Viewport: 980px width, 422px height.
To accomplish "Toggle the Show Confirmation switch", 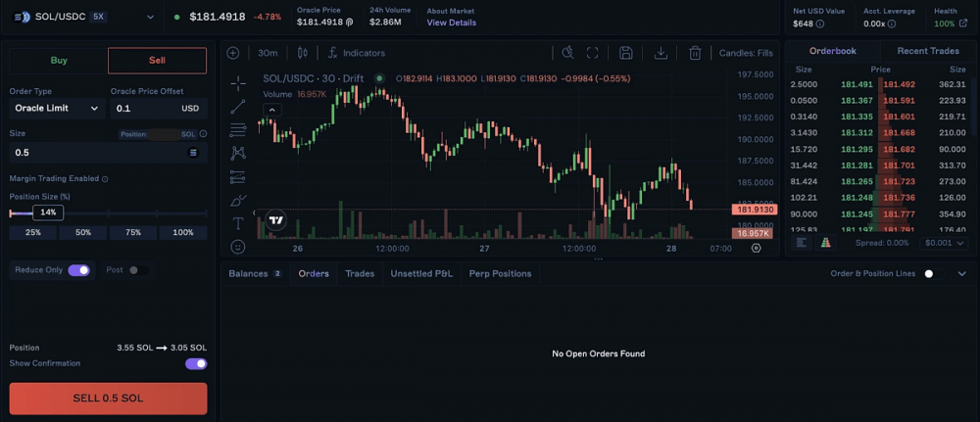I will click(196, 363).
